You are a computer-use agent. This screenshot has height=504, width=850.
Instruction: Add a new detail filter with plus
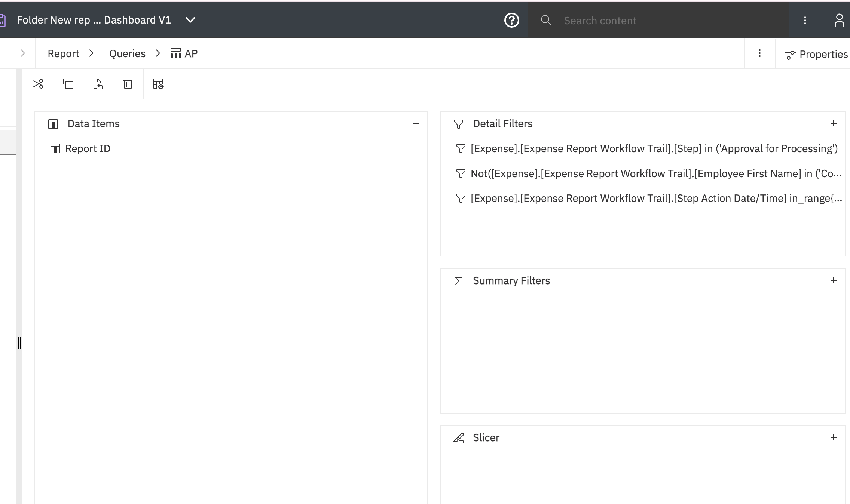[x=834, y=123]
